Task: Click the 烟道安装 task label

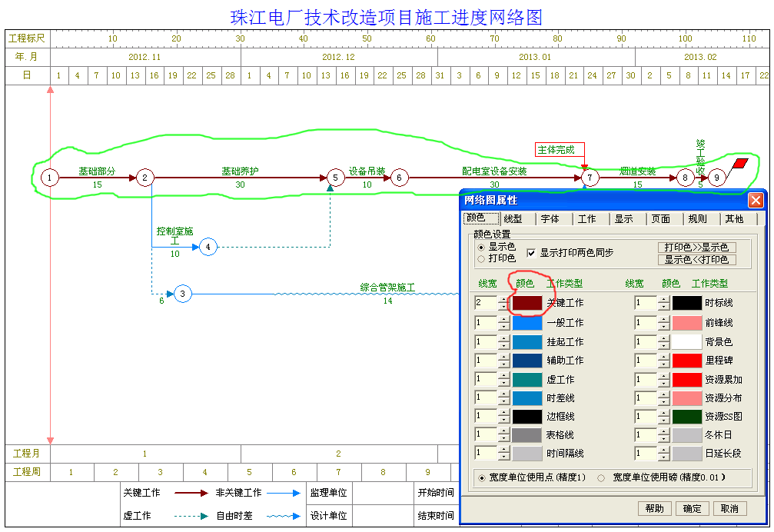Action: [637, 171]
